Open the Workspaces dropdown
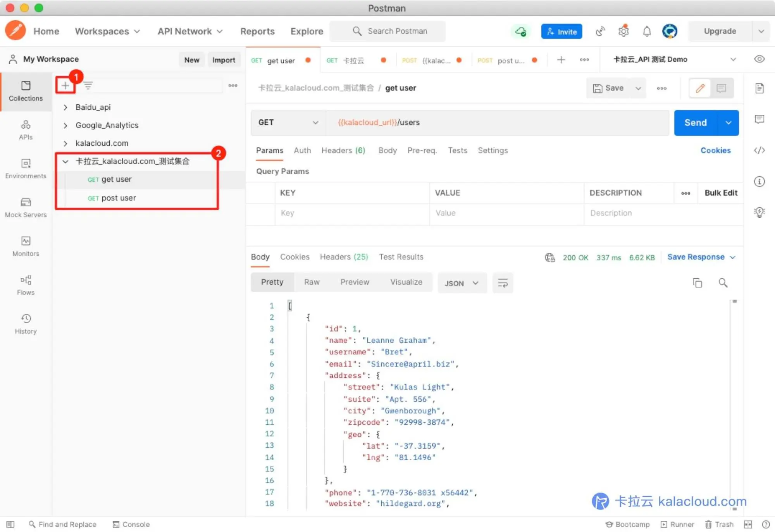The width and height of the screenshot is (775, 532). 107,31
